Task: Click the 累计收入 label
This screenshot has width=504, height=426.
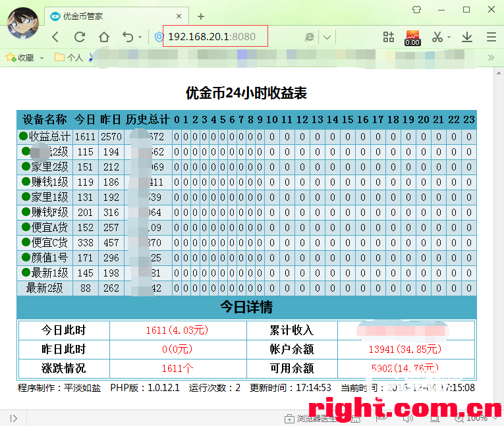Action: pyautogui.click(x=292, y=331)
